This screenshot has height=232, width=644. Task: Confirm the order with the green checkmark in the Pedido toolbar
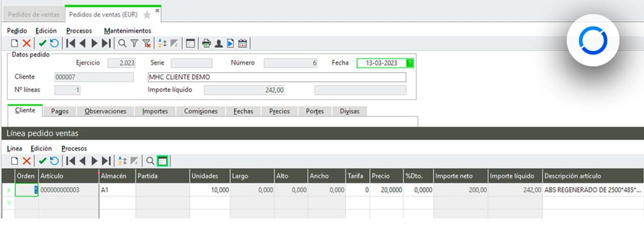coord(43,43)
